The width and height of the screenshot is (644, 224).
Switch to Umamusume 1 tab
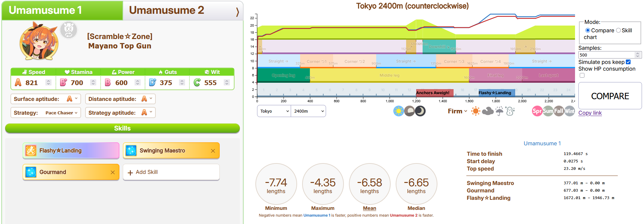click(62, 10)
